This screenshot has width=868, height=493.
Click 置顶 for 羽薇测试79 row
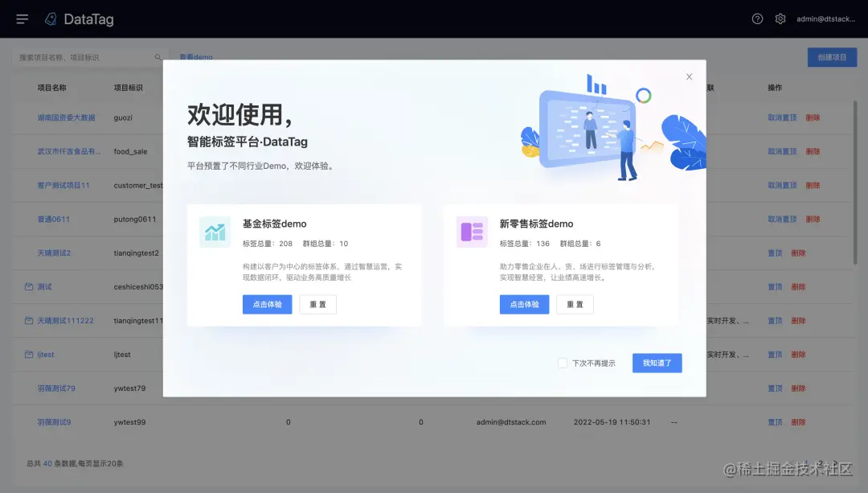[x=775, y=388]
